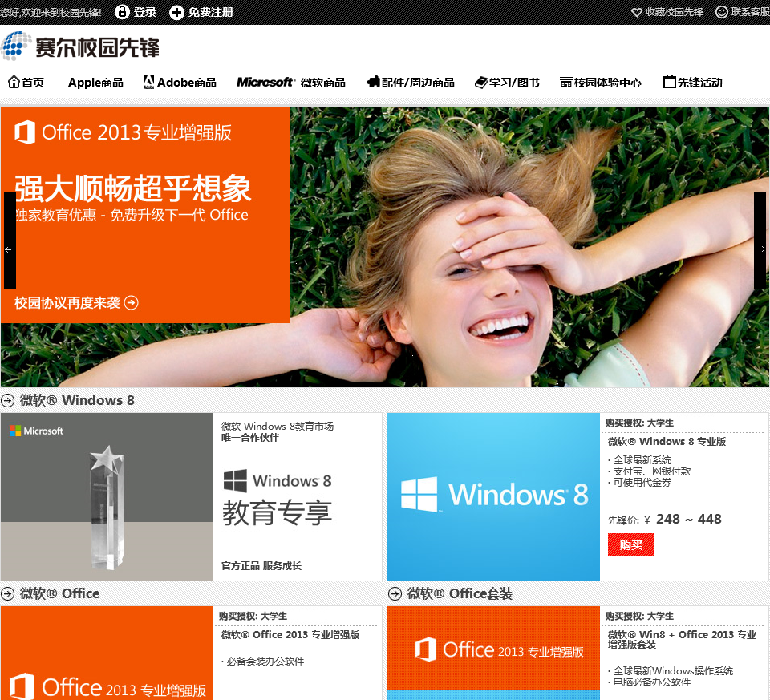770x700 pixels.
Task: Open the 免费注册 registration link
Action: click(210, 12)
